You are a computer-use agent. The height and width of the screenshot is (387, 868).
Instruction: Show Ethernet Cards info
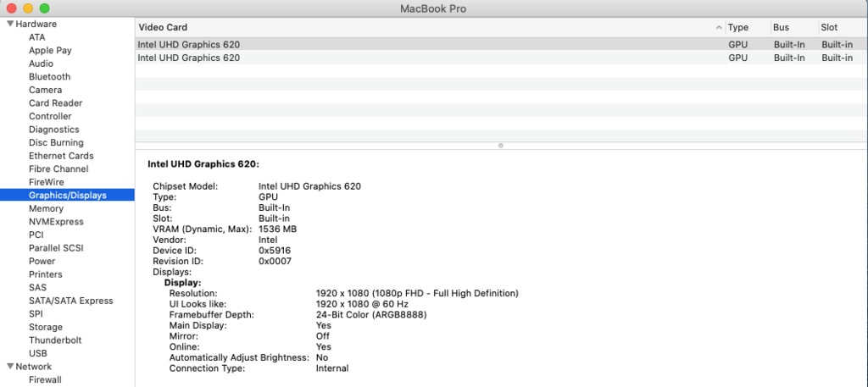point(61,156)
